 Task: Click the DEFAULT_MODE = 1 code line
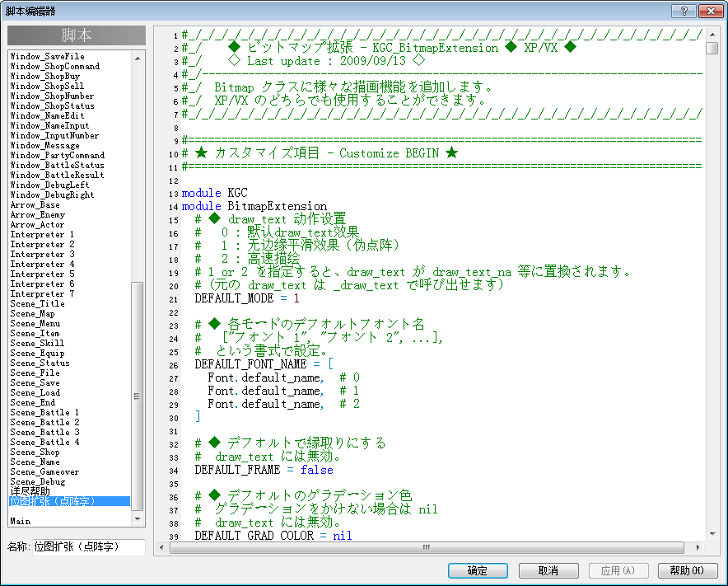click(247, 298)
